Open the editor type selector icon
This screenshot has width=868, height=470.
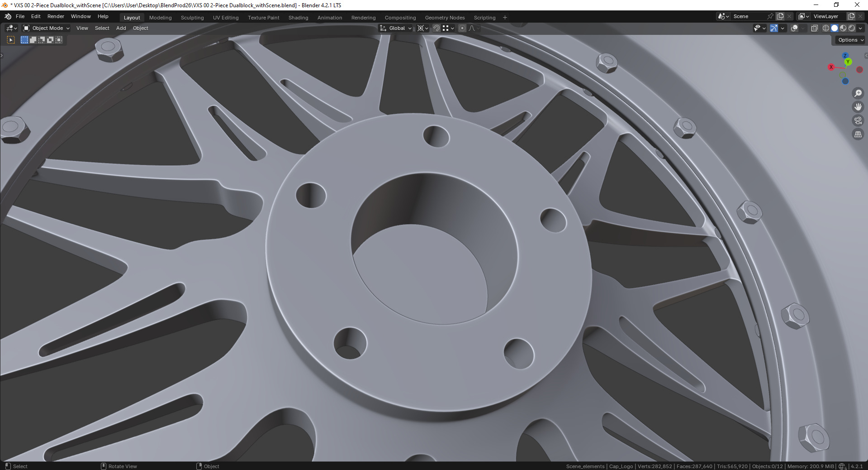coord(11,28)
